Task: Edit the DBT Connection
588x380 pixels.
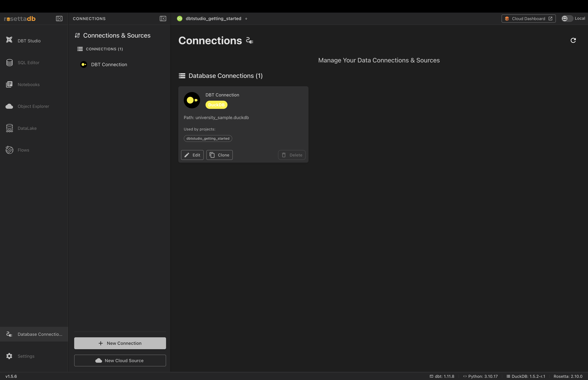Action: [x=192, y=155]
